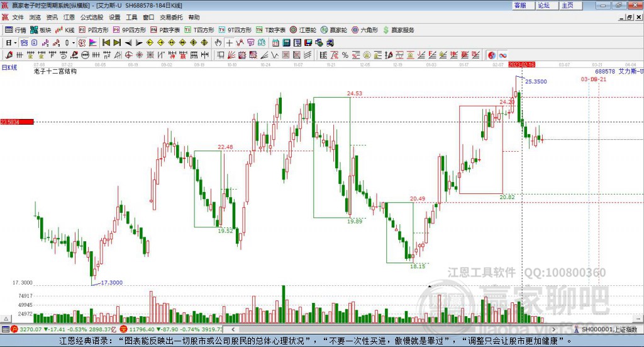Open the 资讯 menu
Screen dimensions: 644x347
coord(52,17)
